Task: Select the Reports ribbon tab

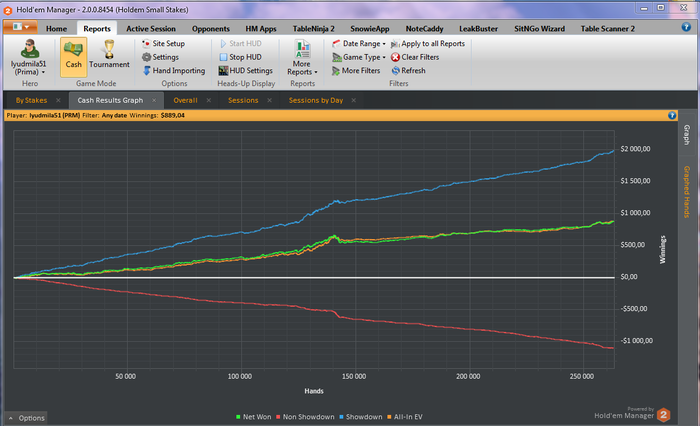Action: (97, 29)
